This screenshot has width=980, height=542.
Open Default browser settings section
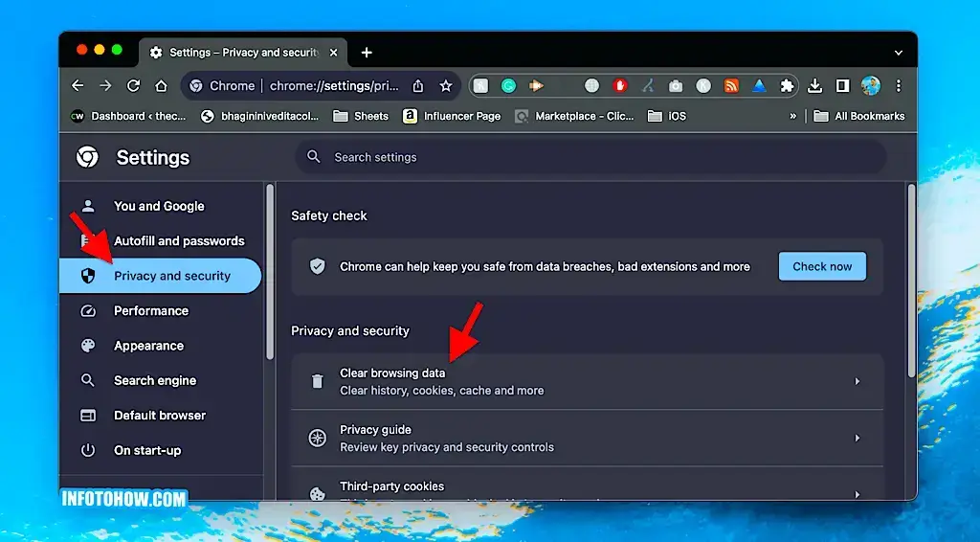click(x=160, y=416)
